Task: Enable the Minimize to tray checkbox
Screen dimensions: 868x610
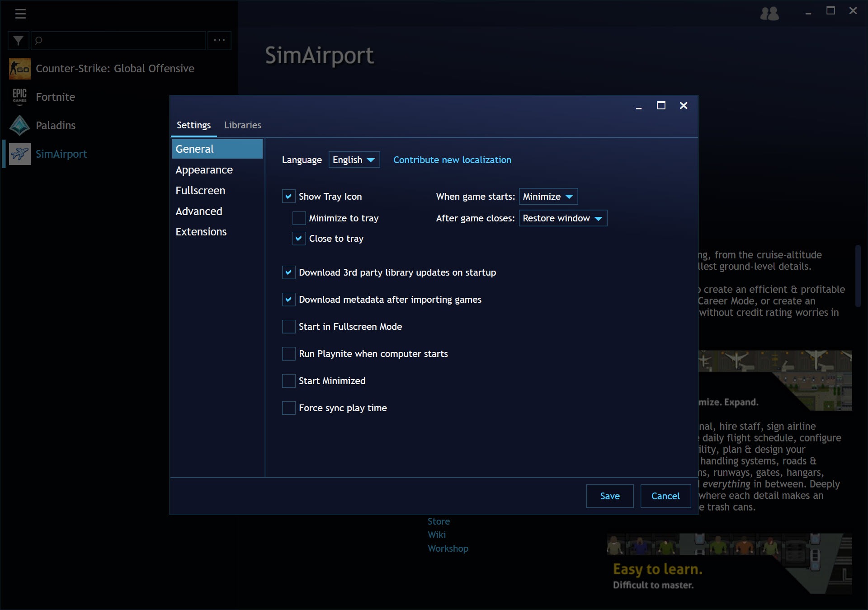Action: tap(299, 218)
